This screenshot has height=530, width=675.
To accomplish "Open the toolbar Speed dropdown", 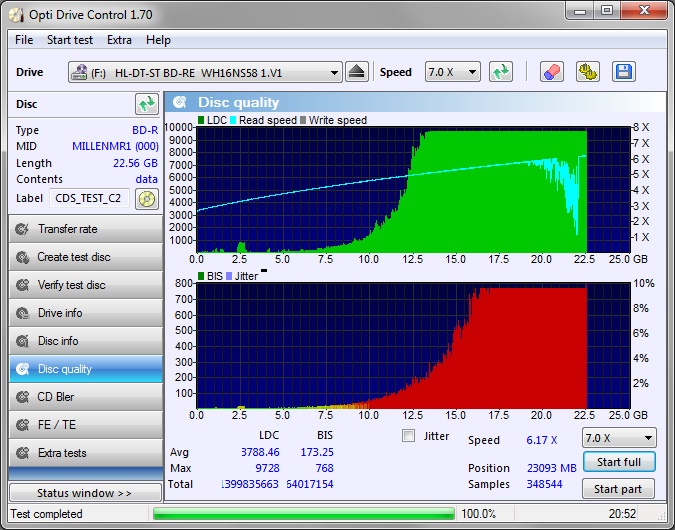I will 452,72.
